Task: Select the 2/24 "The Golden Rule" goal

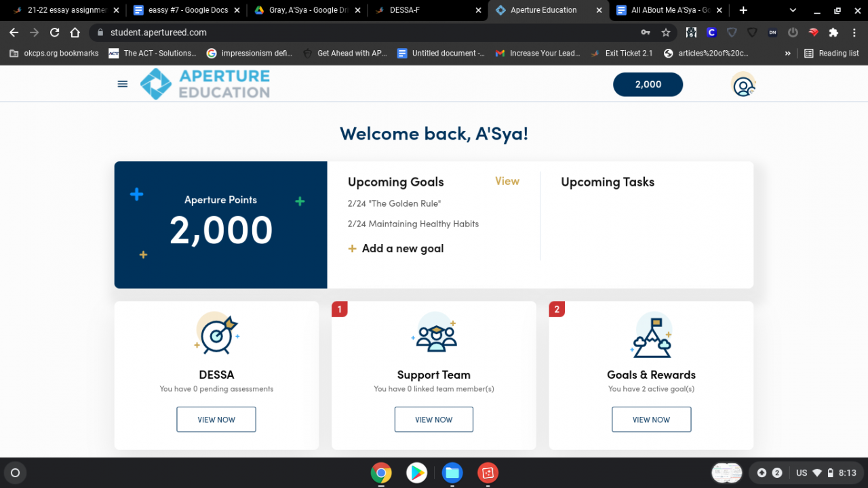Action: 395,203
